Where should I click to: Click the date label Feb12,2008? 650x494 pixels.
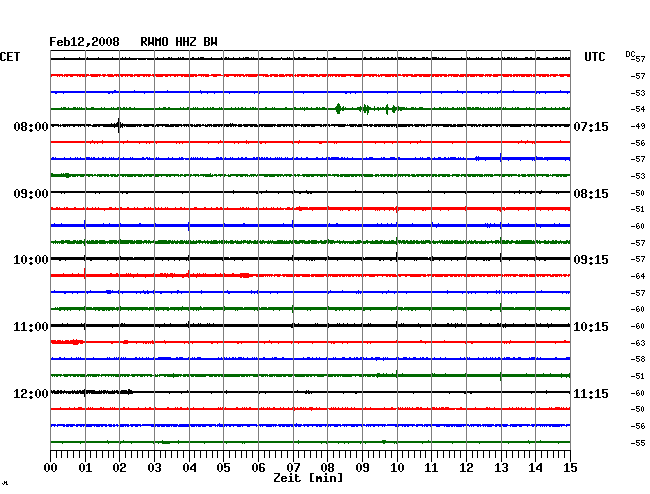point(84,42)
